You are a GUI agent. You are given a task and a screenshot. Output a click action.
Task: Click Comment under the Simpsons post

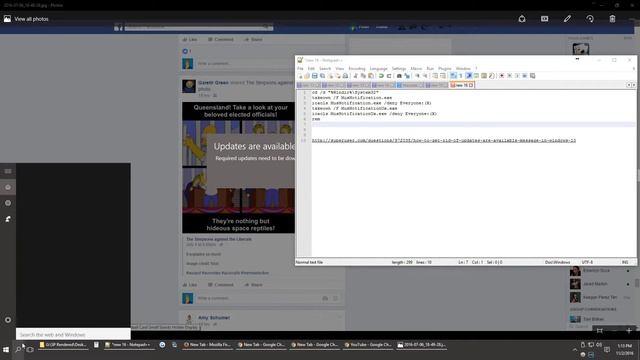coord(220,284)
